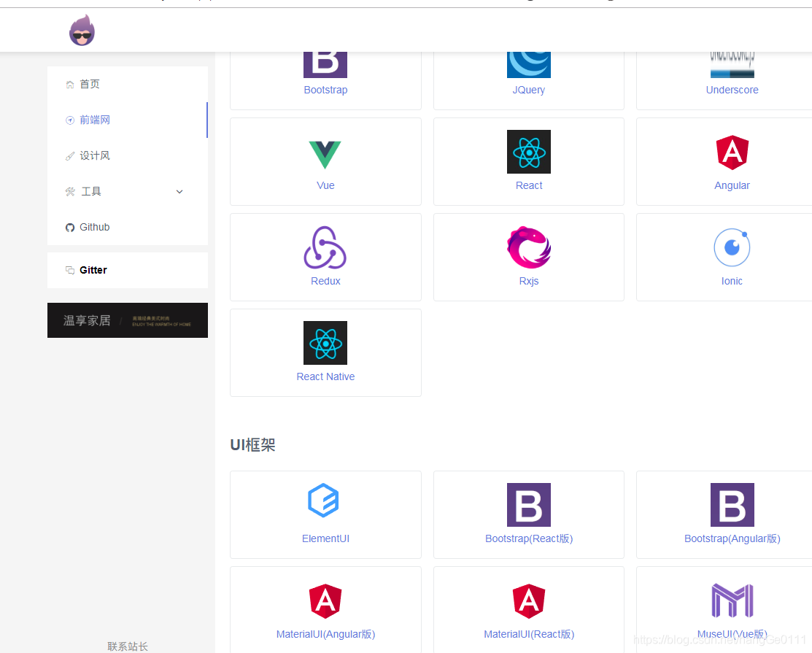Viewport: 812px width, 653px height.
Task: Open the ElementUI text link
Action: click(x=325, y=538)
